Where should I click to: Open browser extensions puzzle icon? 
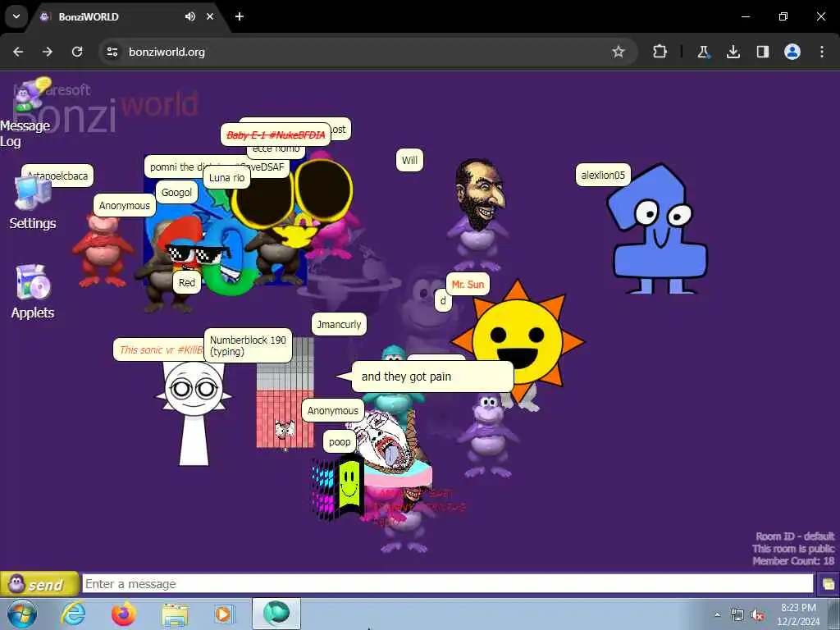click(660, 52)
